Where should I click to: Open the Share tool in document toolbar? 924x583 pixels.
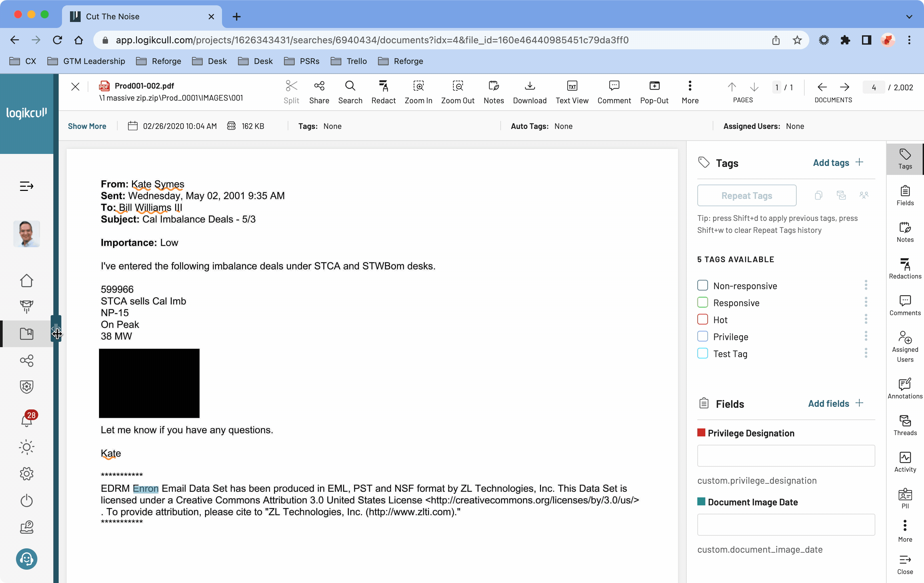[319, 92]
